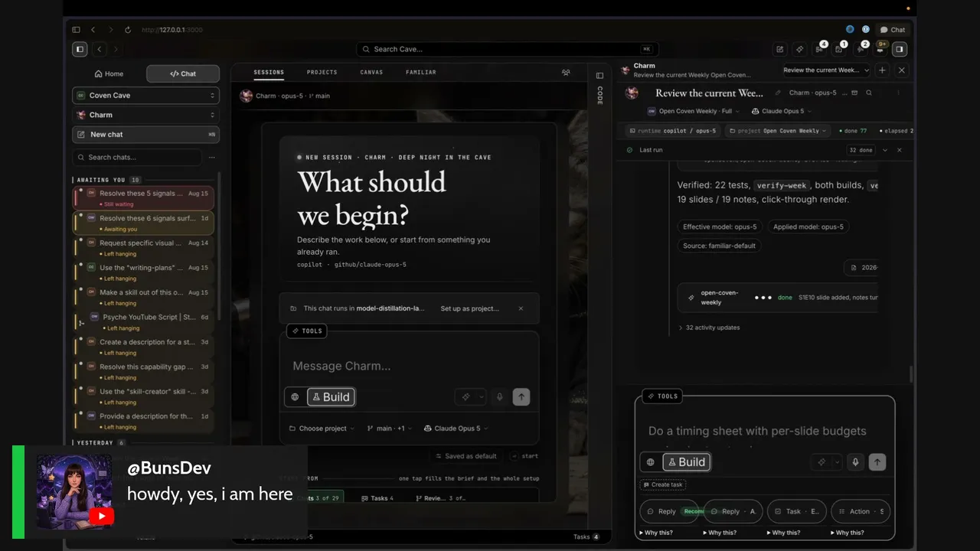Switch to the Sessions tab

click(x=269, y=73)
